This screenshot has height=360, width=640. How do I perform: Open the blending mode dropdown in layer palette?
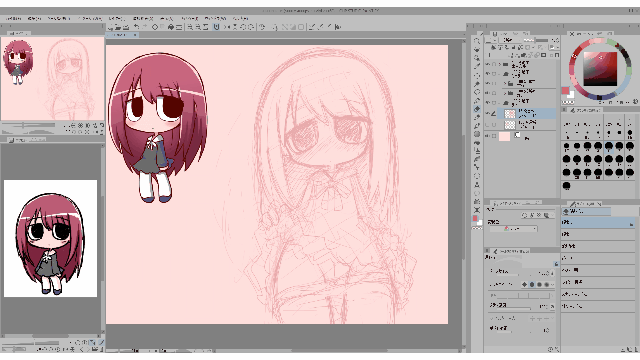[510, 40]
